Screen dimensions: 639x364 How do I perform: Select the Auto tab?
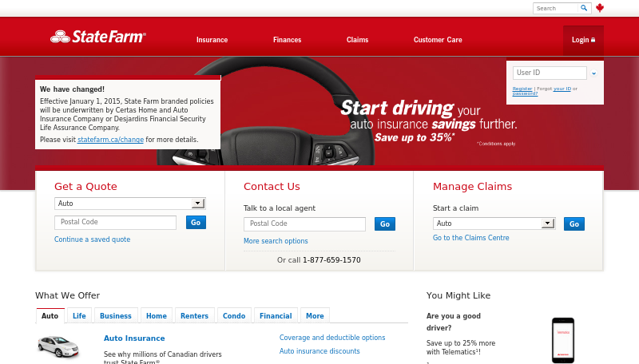tap(50, 315)
